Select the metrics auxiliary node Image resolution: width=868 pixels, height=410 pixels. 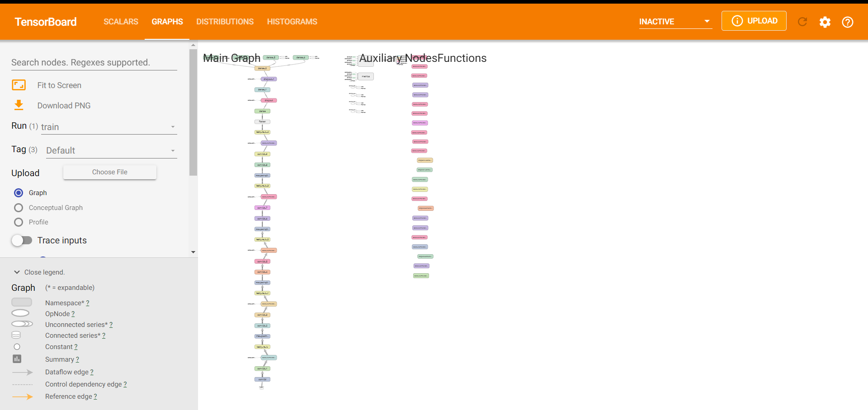pyautogui.click(x=366, y=76)
